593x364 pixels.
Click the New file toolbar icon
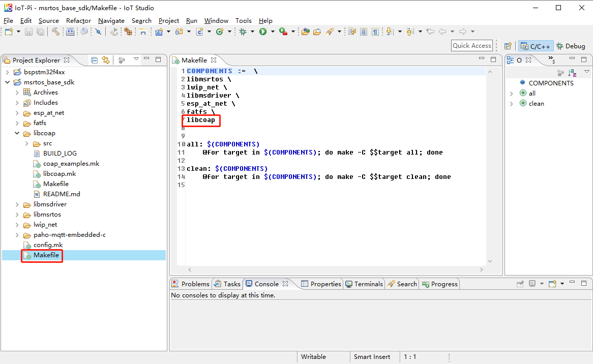(x=9, y=32)
